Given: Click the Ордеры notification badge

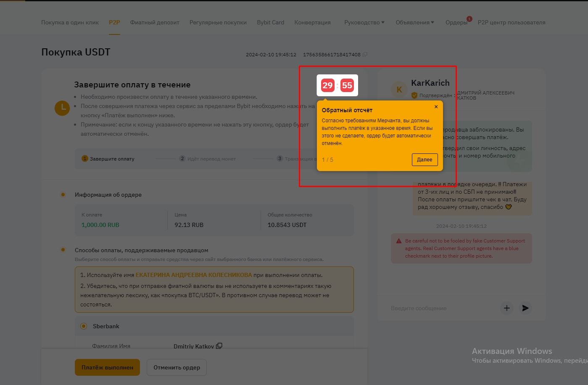Looking at the screenshot, I should point(469,19).
